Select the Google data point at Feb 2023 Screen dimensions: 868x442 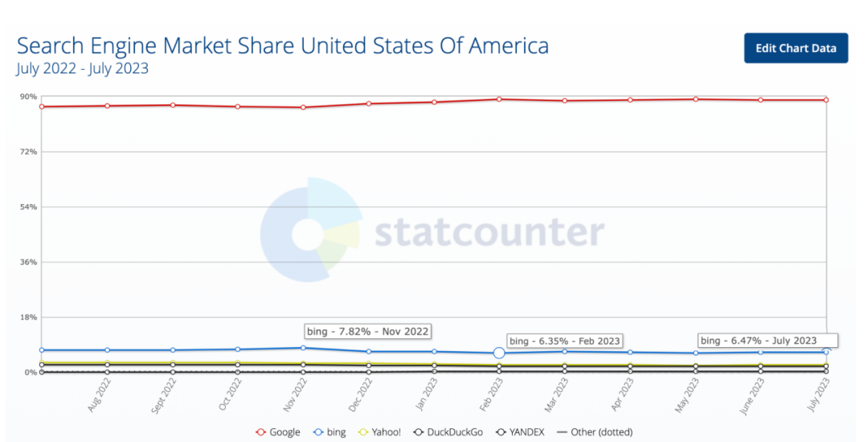499,99
